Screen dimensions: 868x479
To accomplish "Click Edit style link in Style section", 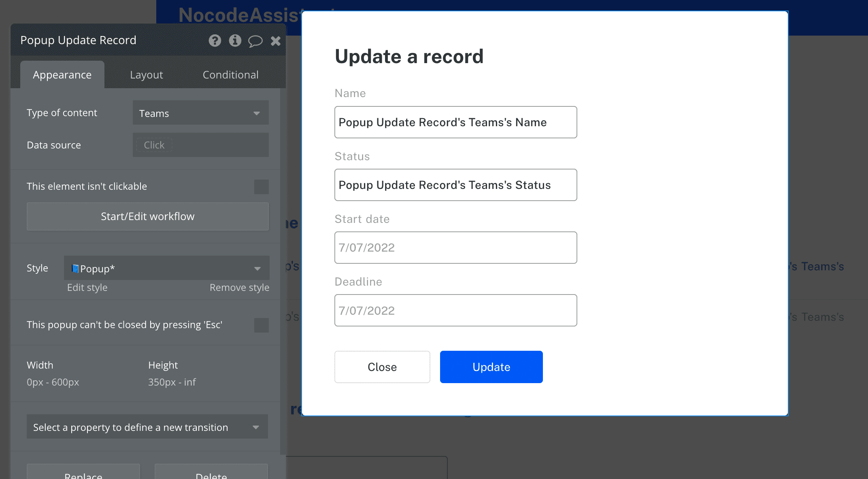I will click(x=87, y=287).
